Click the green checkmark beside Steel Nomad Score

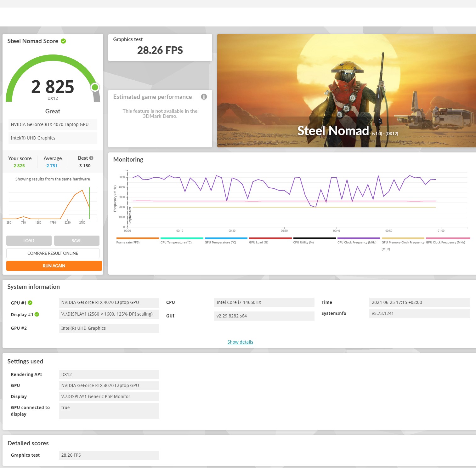[x=63, y=41]
